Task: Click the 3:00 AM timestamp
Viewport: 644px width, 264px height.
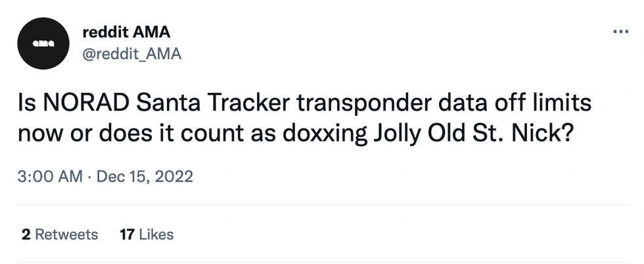Action: (x=51, y=176)
